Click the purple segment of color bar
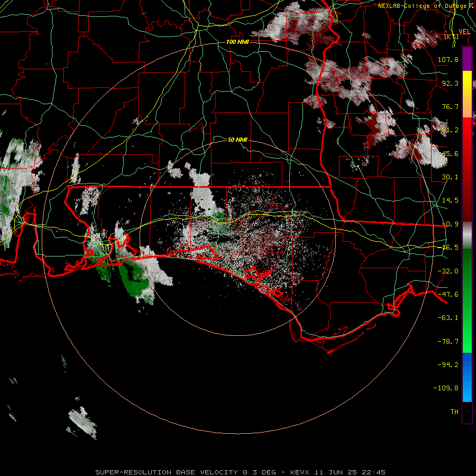This screenshot has height=476, width=476. point(467,59)
